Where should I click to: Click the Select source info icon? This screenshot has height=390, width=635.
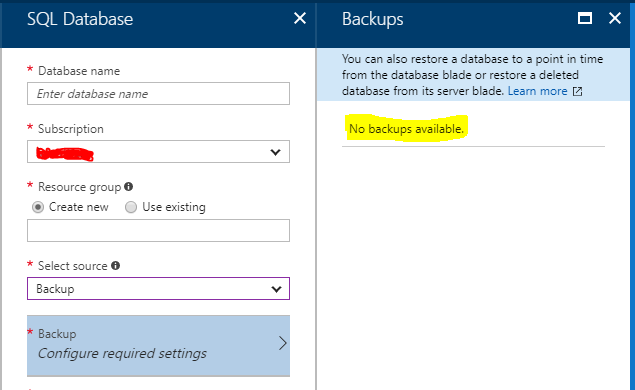point(115,265)
